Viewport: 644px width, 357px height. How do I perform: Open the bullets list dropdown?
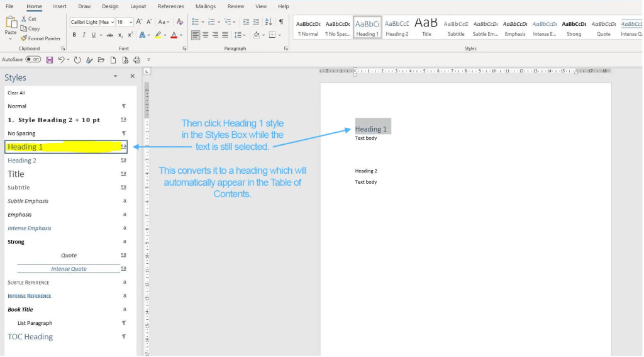[x=203, y=22]
